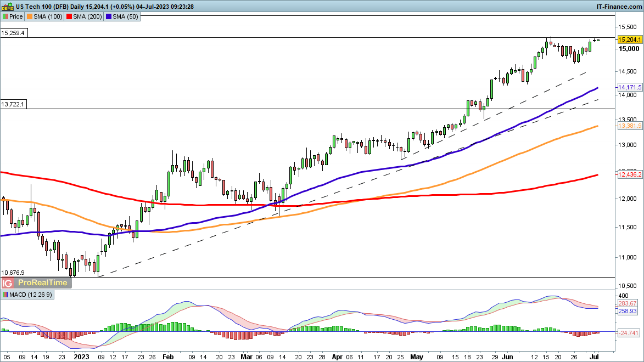Click the yellow 15,204.1 current price tag

[630, 39]
